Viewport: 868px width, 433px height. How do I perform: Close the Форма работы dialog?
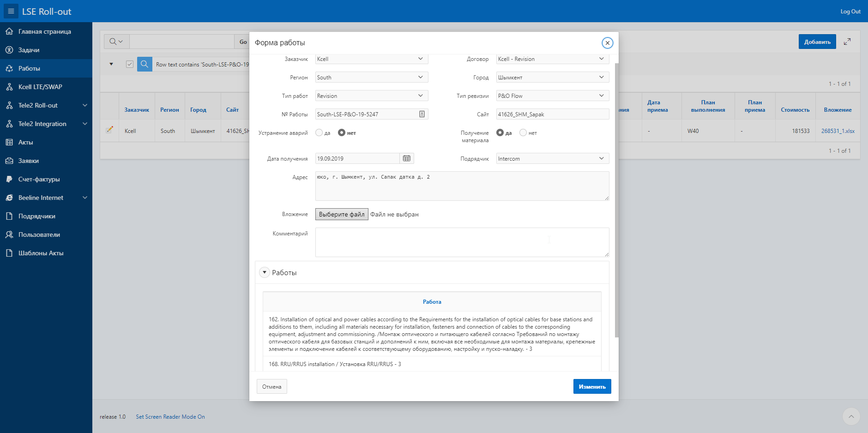coord(608,43)
